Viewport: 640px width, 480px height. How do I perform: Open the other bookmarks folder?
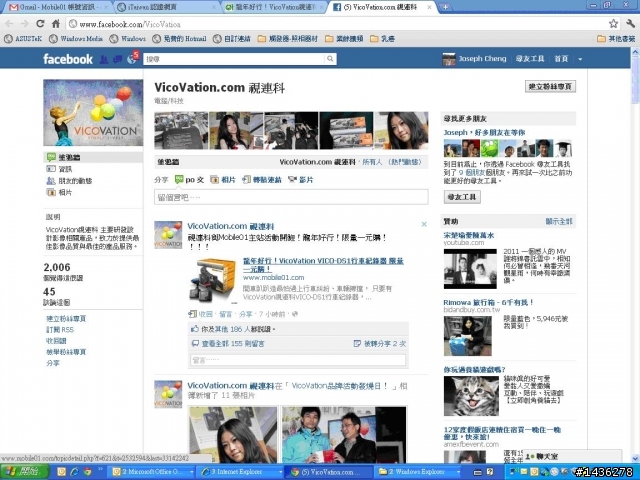(616, 39)
